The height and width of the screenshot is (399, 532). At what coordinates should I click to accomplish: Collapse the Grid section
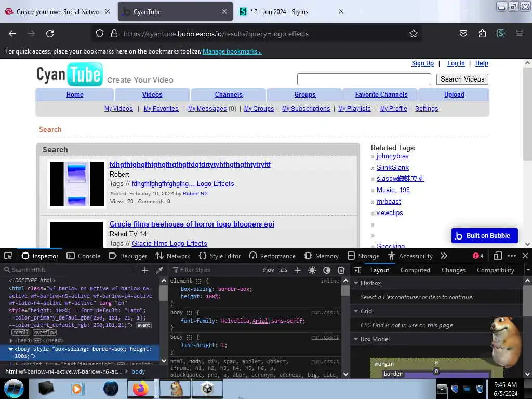click(x=356, y=311)
